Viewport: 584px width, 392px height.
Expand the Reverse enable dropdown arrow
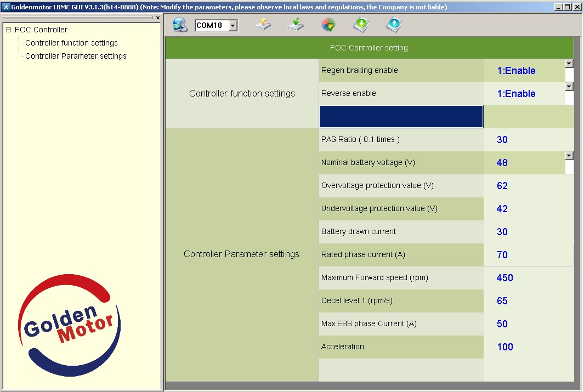pos(569,87)
